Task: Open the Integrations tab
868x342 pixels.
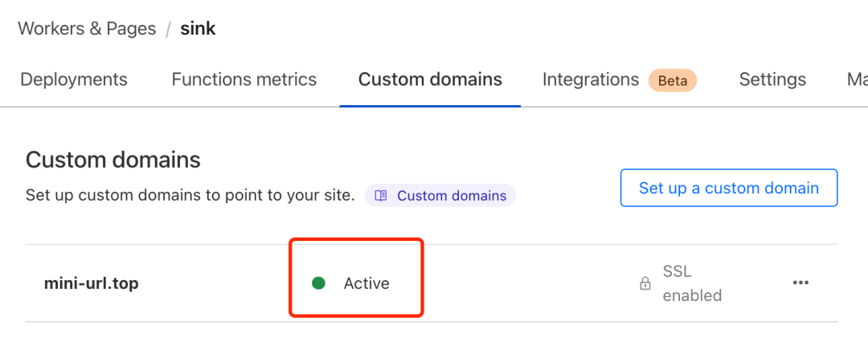Action: 591,79
